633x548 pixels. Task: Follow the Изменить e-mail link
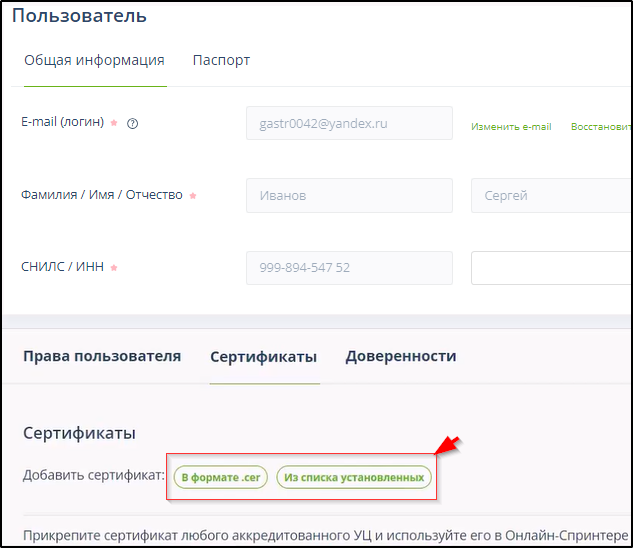point(511,127)
